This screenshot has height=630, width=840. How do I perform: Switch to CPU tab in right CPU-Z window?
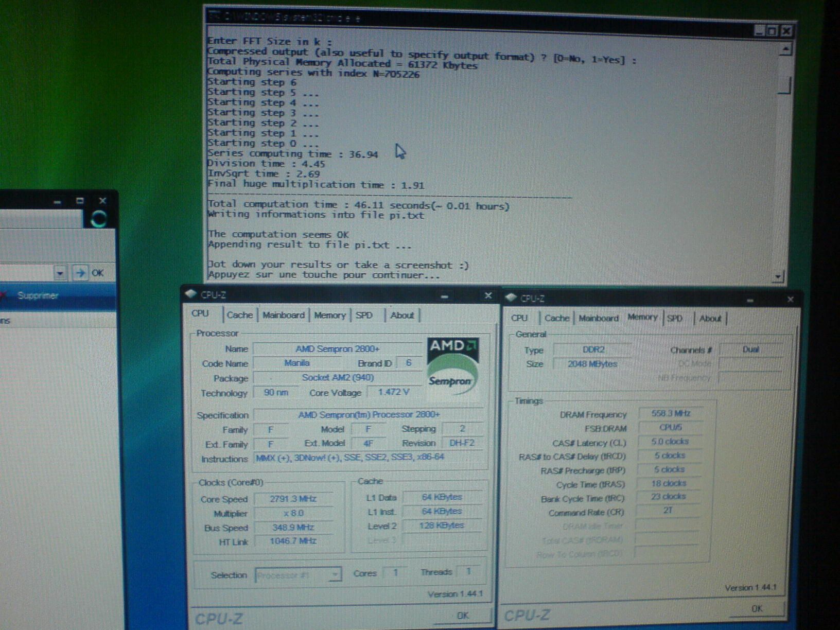[519, 318]
